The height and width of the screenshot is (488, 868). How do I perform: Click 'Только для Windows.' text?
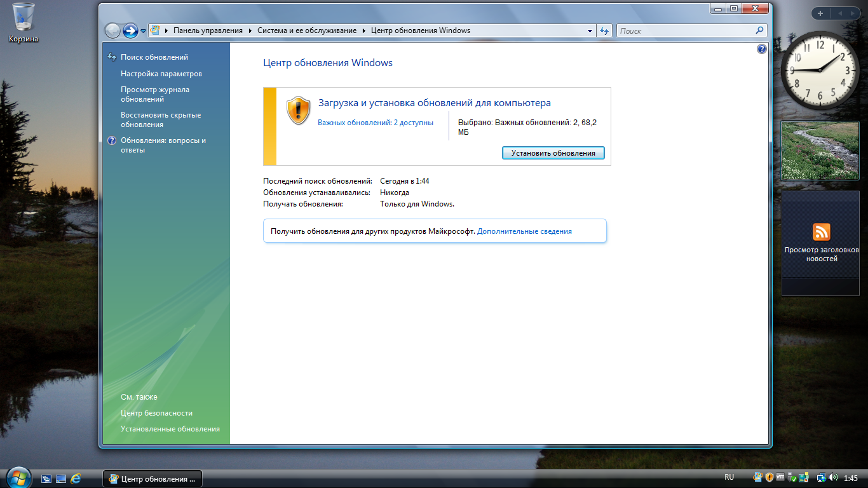(x=417, y=204)
